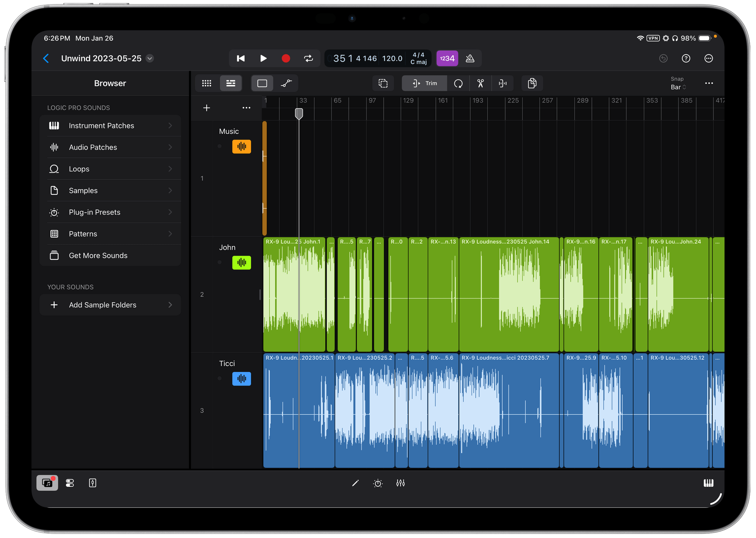Open the automation curve view
Image resolution: width=756 pixels, height=538 pixels.
(286, 83)
